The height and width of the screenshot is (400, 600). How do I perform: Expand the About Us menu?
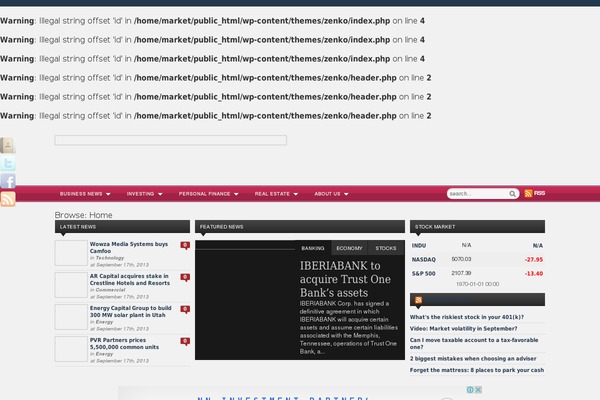(x=331, y=194)
